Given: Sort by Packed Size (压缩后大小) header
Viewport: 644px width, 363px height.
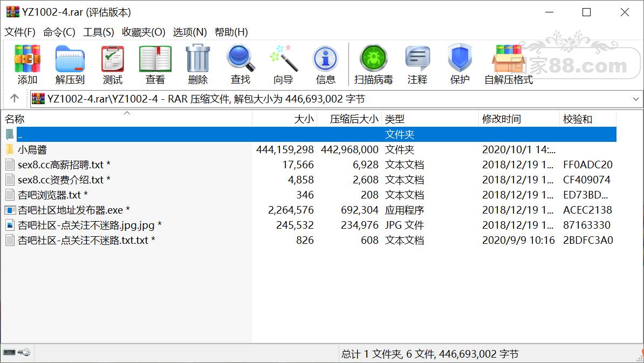Looking at the screenshot, I should pos(350,119).
